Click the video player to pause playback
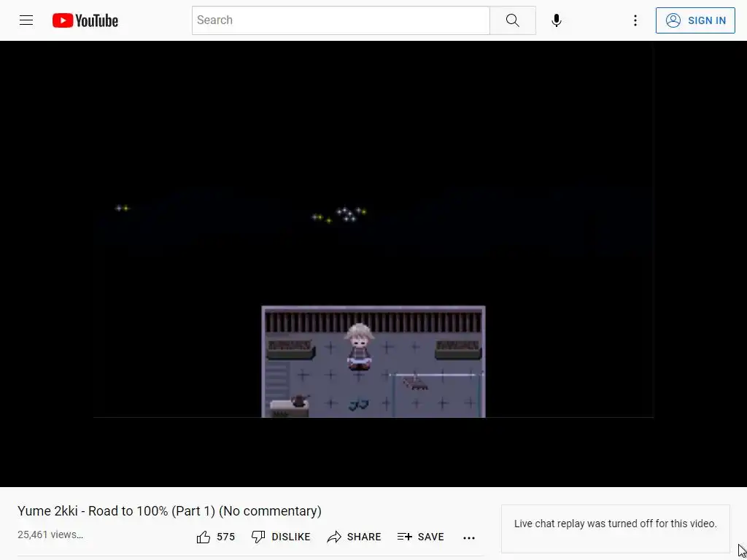747x560 pixels. point(373,263)
